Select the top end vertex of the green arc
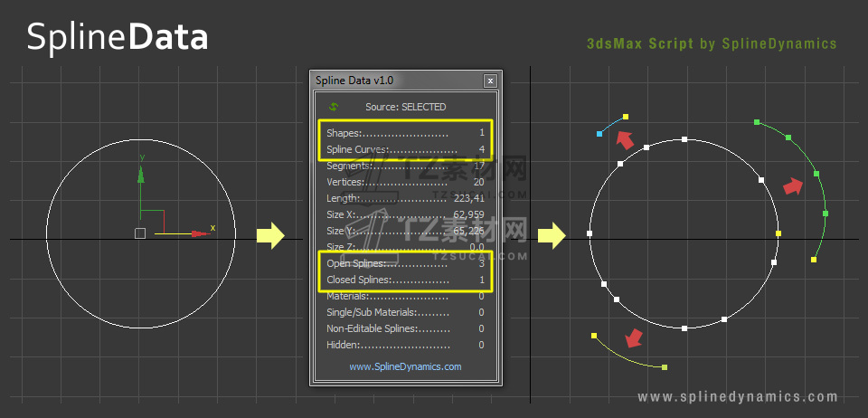The image size is (868, 418). [x=757, y=122]
